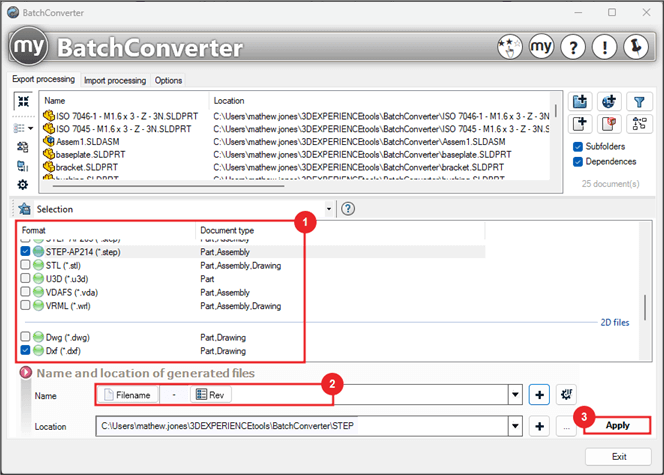The height and width of the screenshot is (475, 664).
Task: Open the file filter funnel icon
Action: tap(639, 102)
